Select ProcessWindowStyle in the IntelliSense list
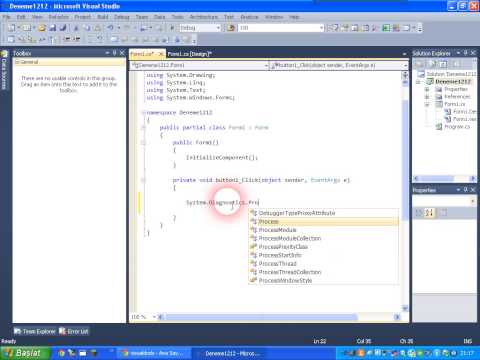The height and width of the screenshot is (360, 480). 324,281
